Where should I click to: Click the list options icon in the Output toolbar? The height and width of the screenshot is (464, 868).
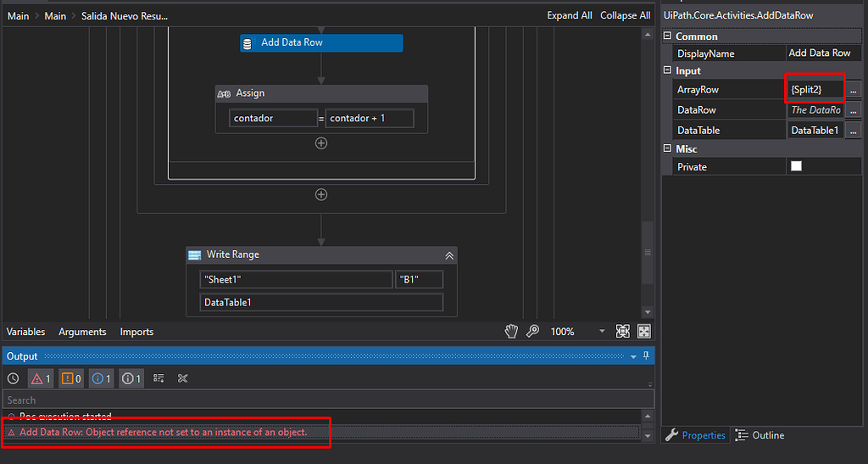159,378
